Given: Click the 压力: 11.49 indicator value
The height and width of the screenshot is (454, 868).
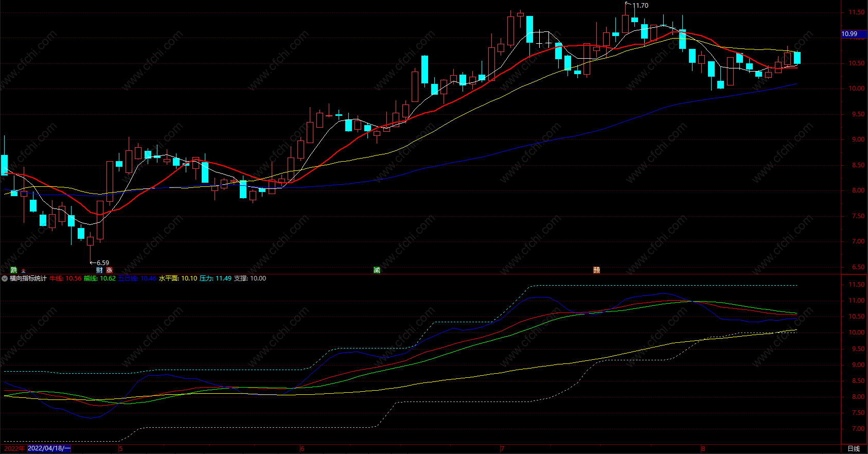Looking at the screenshot, I should pos(216,278).
